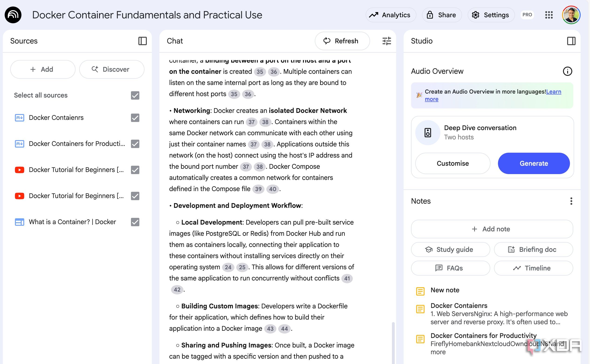
Task: Click Discover sources button
Action: (x=112, y=69)
